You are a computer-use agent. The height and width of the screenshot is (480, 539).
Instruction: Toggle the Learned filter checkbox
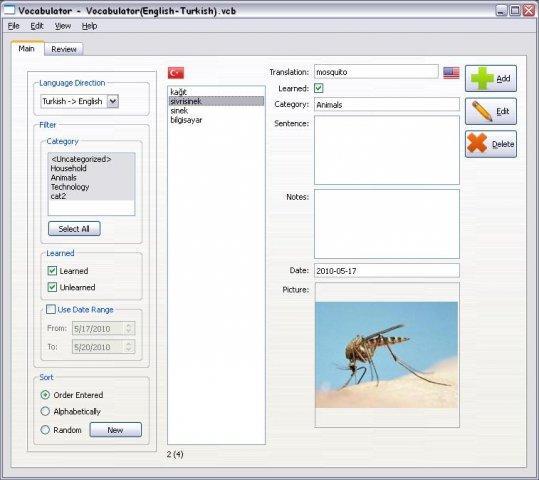click(x=52, y=271)
